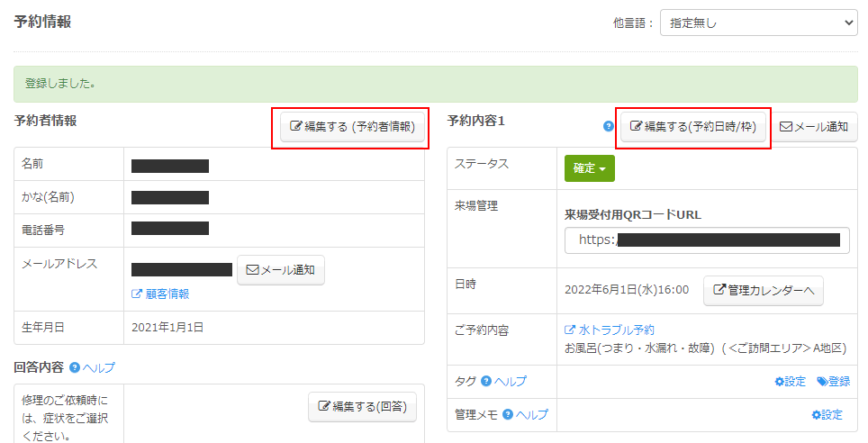Click メール通知 button beside the email address

281,270
